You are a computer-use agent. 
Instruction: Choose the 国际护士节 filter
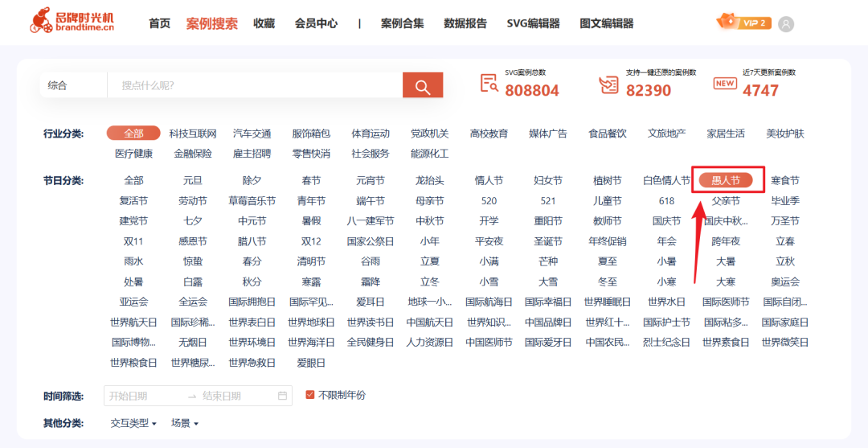point(667,323)
